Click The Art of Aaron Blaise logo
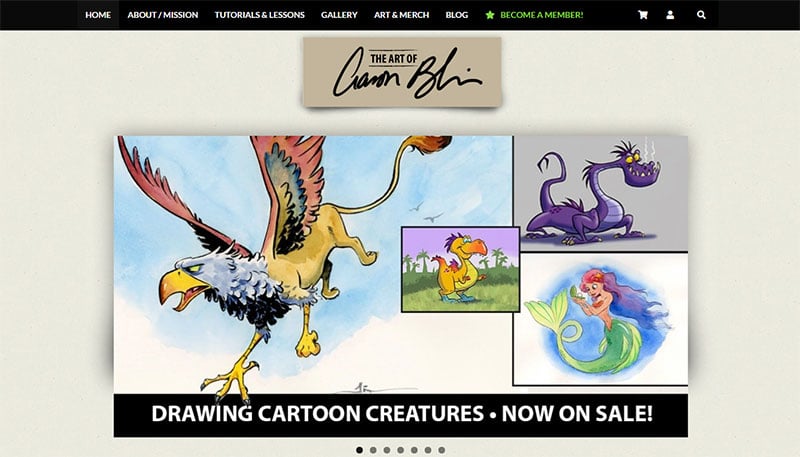Screen dimensions: 800x457 tap(402, 72)
